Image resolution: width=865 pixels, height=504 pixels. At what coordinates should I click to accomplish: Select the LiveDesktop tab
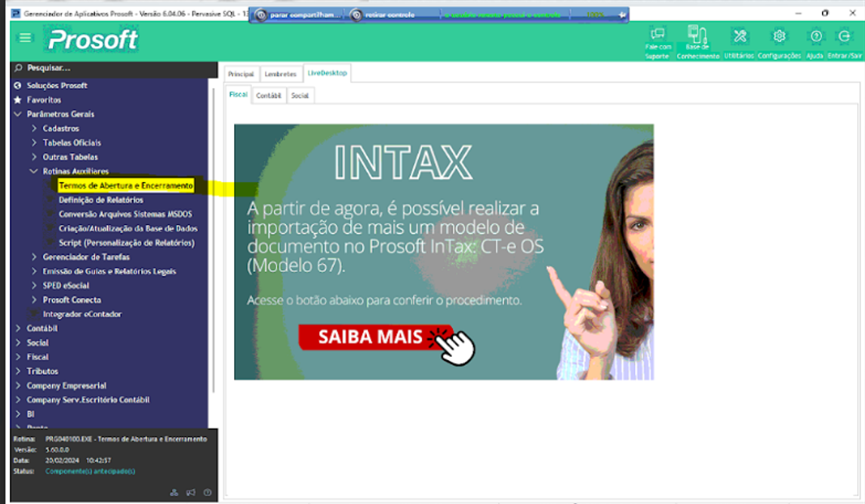point(327,72)
